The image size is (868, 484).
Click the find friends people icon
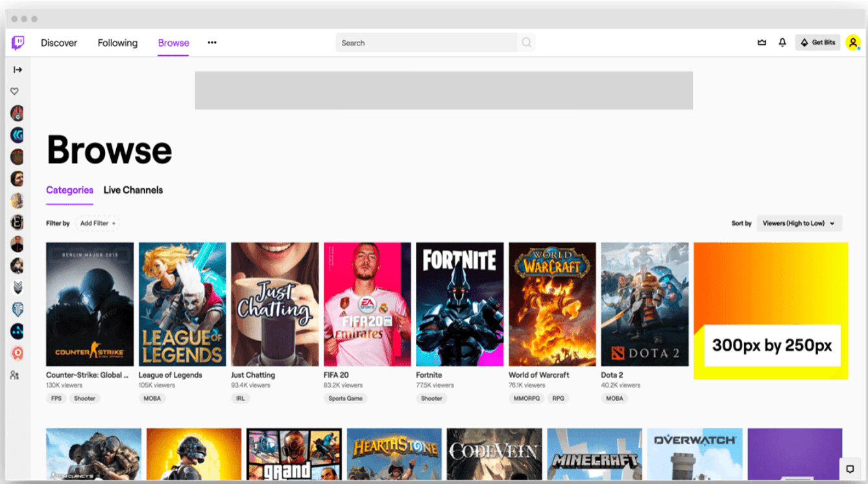pos(15,375)
